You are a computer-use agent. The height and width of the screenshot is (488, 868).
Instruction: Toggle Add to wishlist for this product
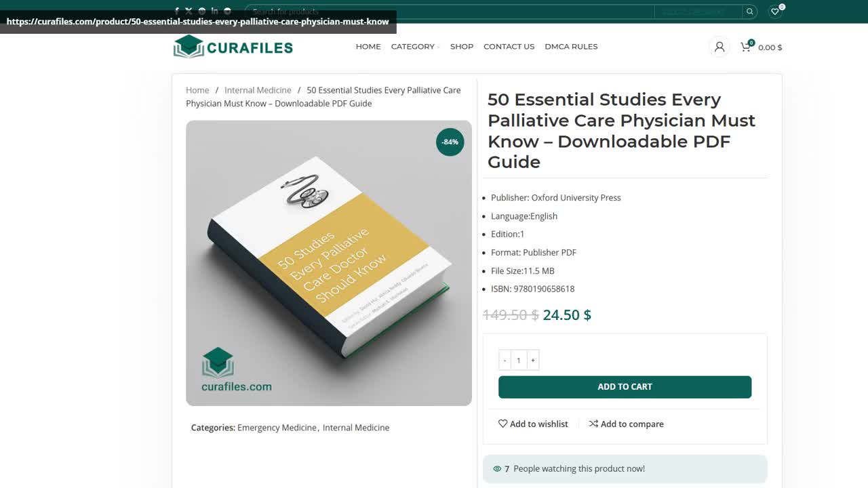[x=533, y=424]
